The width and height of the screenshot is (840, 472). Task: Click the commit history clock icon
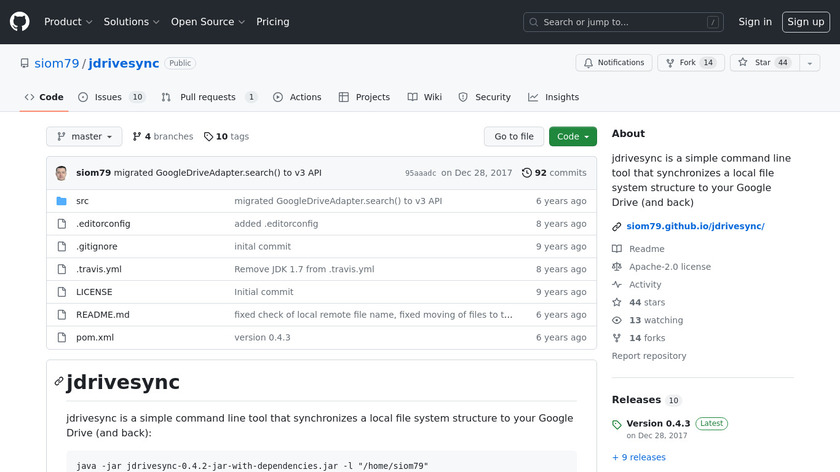point(527,173)
